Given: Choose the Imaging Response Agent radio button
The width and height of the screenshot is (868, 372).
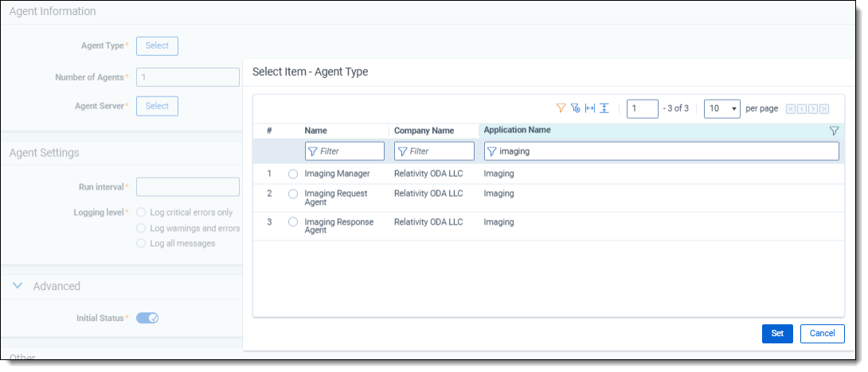Looking at the screenshot, I should point(293,222).
